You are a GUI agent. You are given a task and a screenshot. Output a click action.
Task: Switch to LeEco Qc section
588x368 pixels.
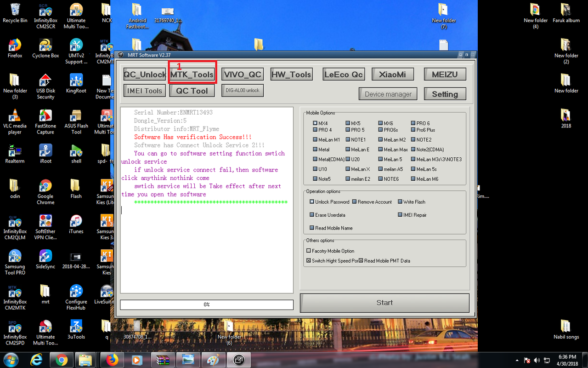(344, 75)
